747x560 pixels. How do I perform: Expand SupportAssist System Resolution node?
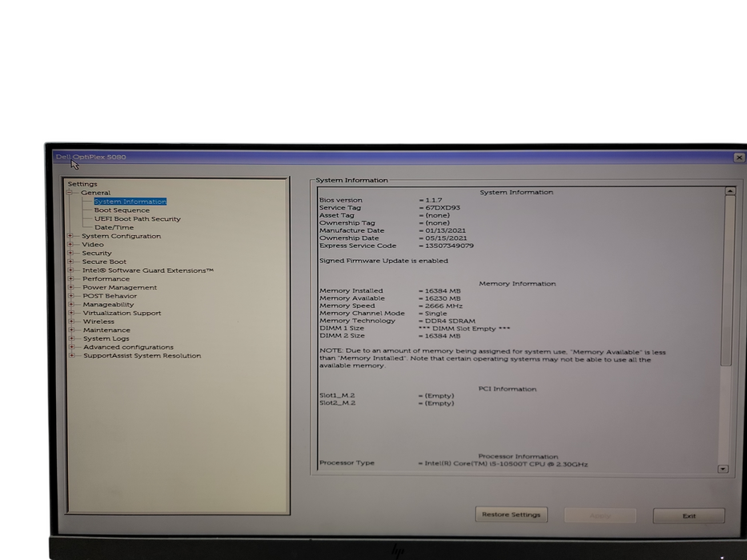coord(72,356)
